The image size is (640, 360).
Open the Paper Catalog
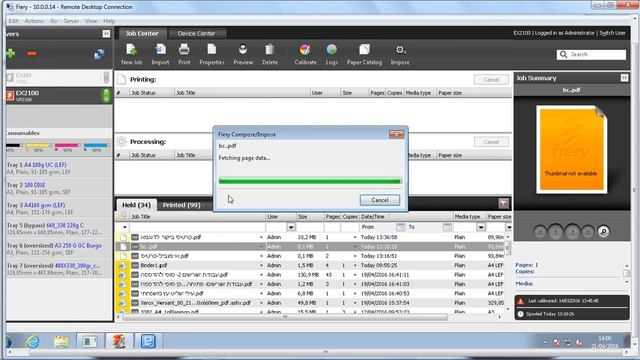[x=364, y=55]
